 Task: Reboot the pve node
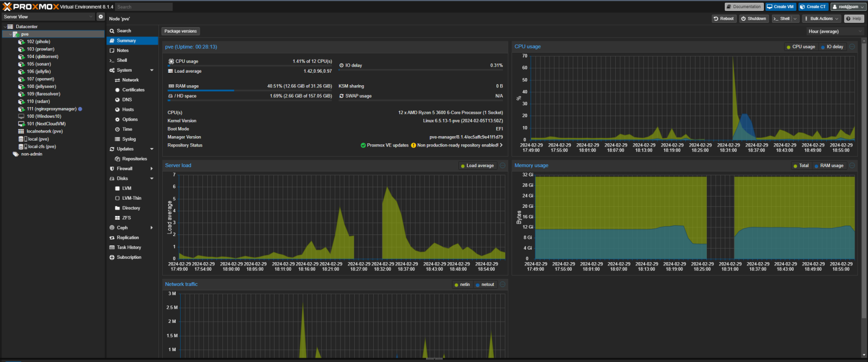coord(724,18)
